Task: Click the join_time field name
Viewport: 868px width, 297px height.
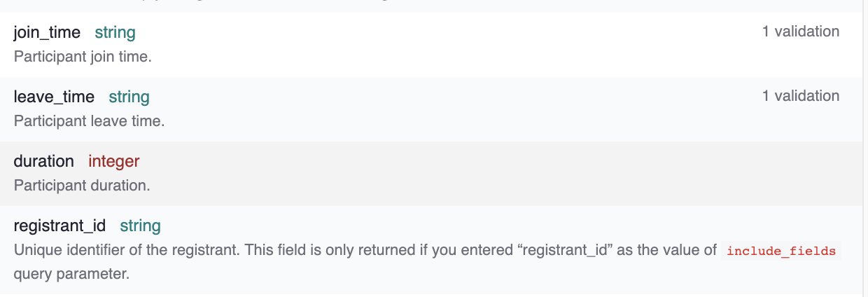Action: (x=47, y=32)
